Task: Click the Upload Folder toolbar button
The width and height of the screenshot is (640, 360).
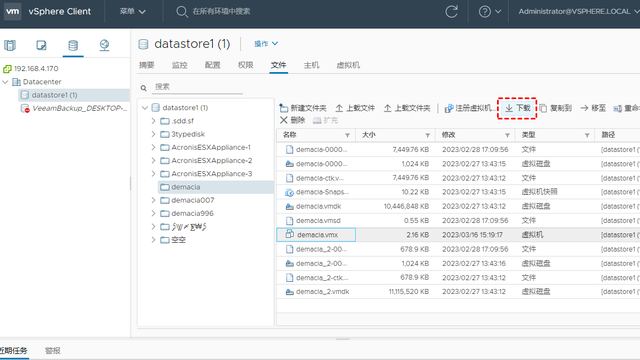Action: pos(407,108)
